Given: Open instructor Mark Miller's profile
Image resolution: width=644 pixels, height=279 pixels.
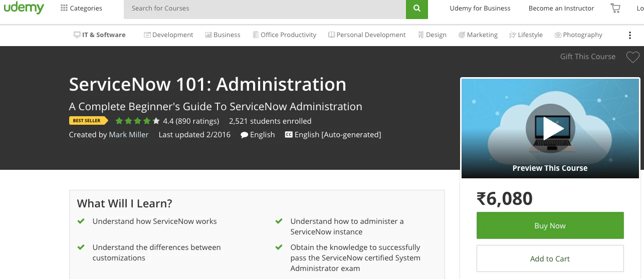Looking at the screenshot, I should (129, 134).
